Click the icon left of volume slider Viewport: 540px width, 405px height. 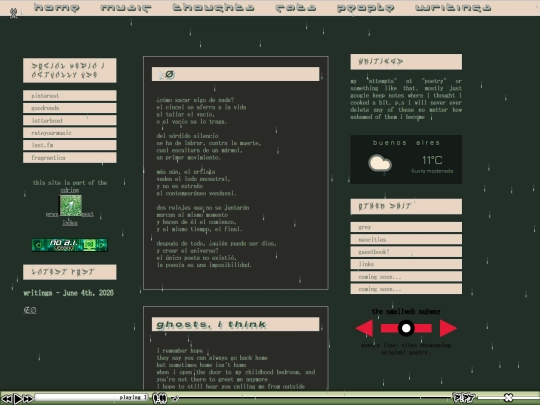pyautogui.click(x=464, y=398)
